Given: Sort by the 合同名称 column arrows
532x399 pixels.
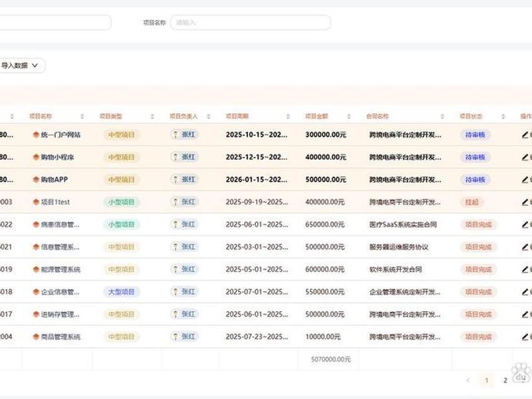Looking at the screenshot, I should tap(442, 116).
